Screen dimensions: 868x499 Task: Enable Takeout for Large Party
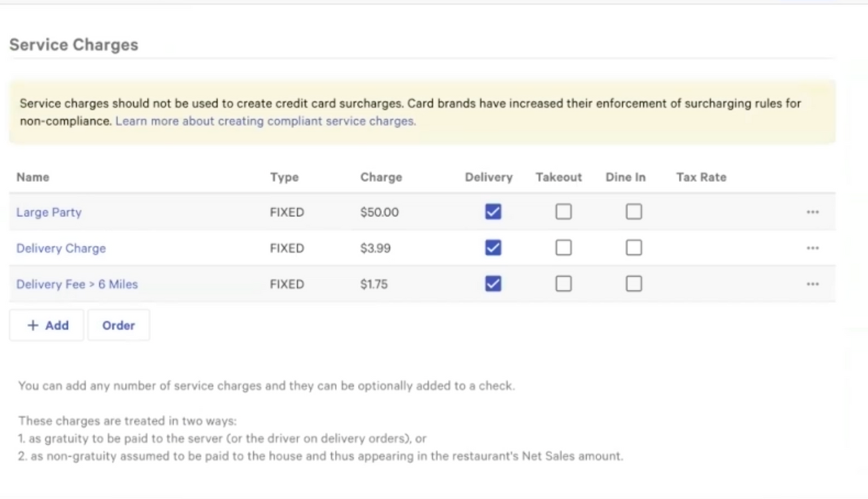[x=564, y=211]
